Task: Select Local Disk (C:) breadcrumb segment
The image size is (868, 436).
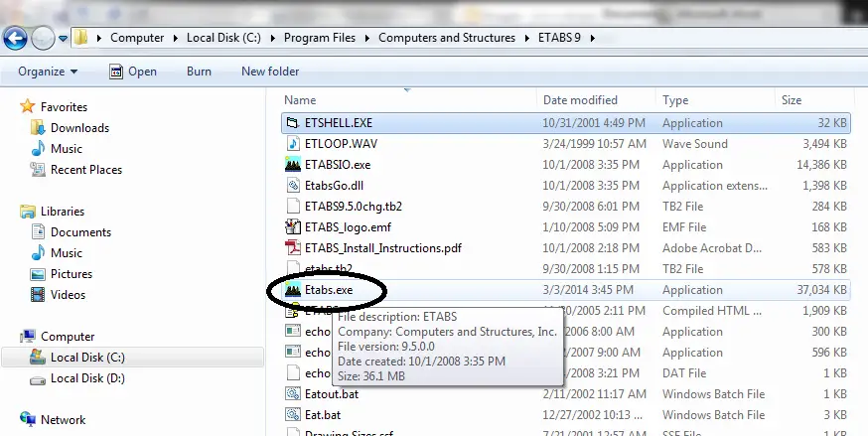Action: pyautogui.click(x=223, y=38)
